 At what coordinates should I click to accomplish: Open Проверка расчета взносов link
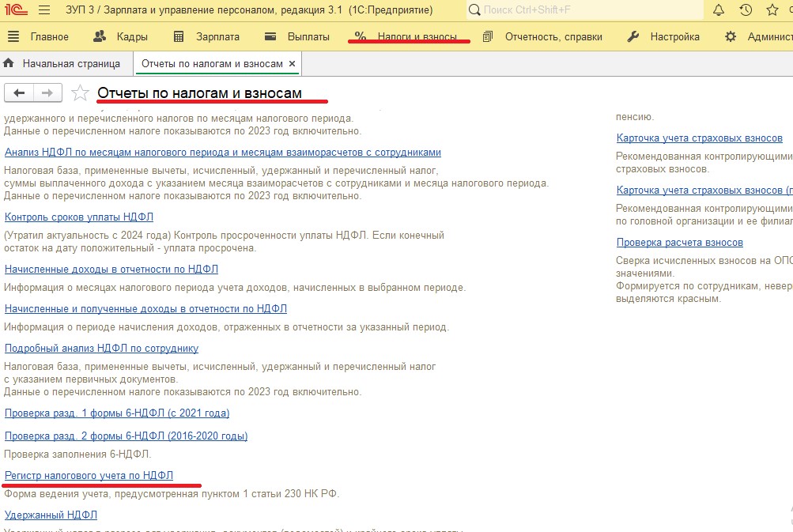[x=680, y=242]
